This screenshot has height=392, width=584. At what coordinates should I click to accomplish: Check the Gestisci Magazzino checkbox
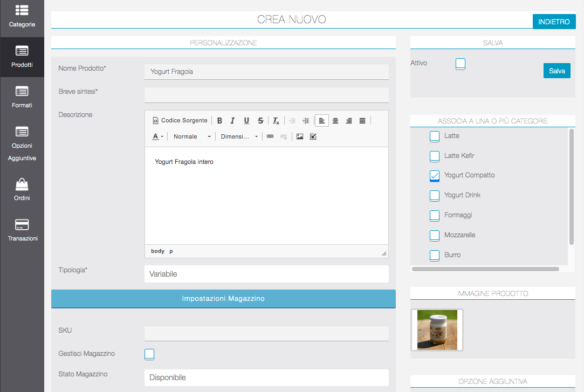(x=149, y=354)
